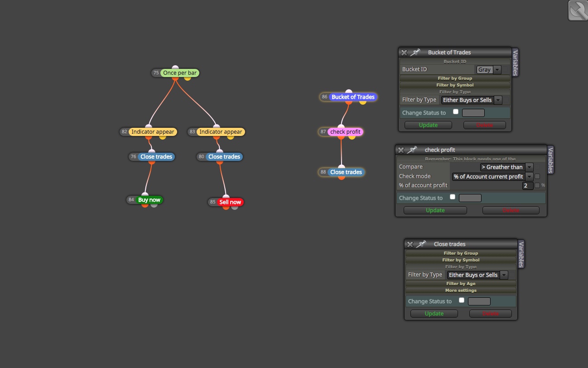Open Variables tab of check profit panel
Screen dimensions: 588x368
(x=550, y=160)
